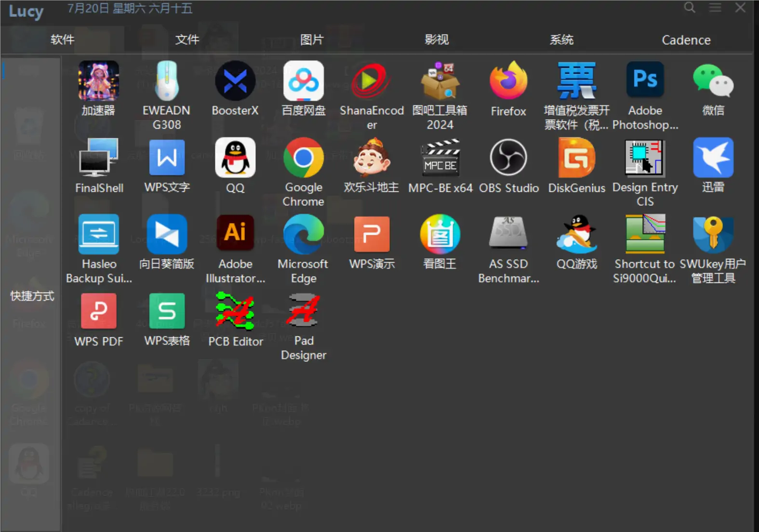Open 增值税发票开票软件 icon
The image size is (759, 532).
click(577, 80)
